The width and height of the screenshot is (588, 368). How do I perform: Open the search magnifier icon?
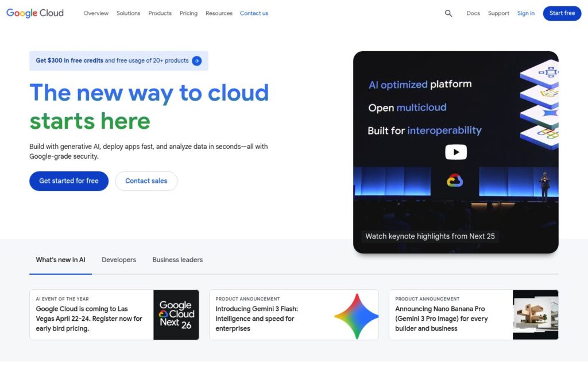(x=448, y=14)
